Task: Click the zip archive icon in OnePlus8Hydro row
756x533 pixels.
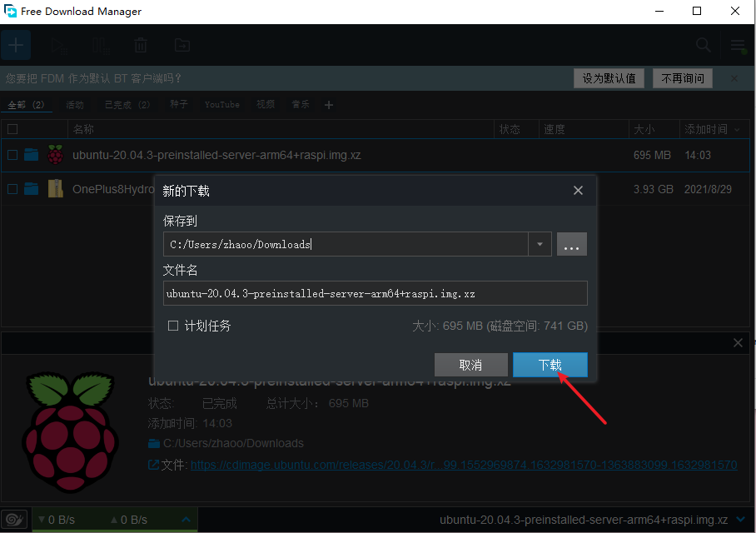Action: point(56,188)
